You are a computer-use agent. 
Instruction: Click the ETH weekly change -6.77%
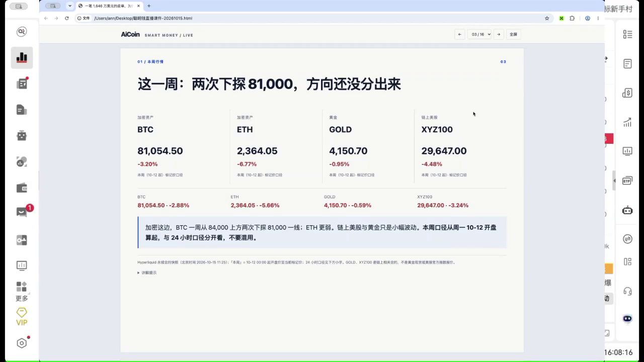(x=247, y=164)
